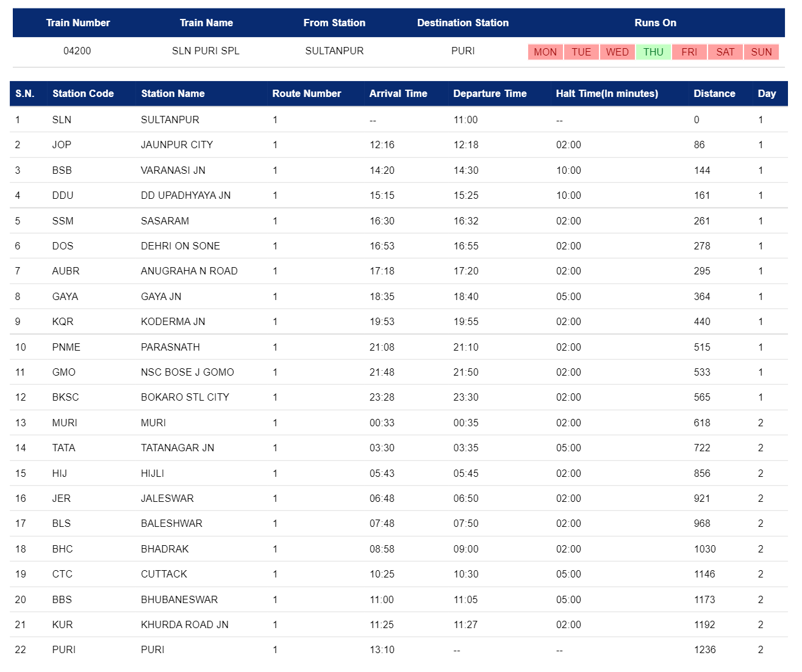Viewport: 802px width, 672px height.
Task: Click station code BBS
Action: [62, 599]
